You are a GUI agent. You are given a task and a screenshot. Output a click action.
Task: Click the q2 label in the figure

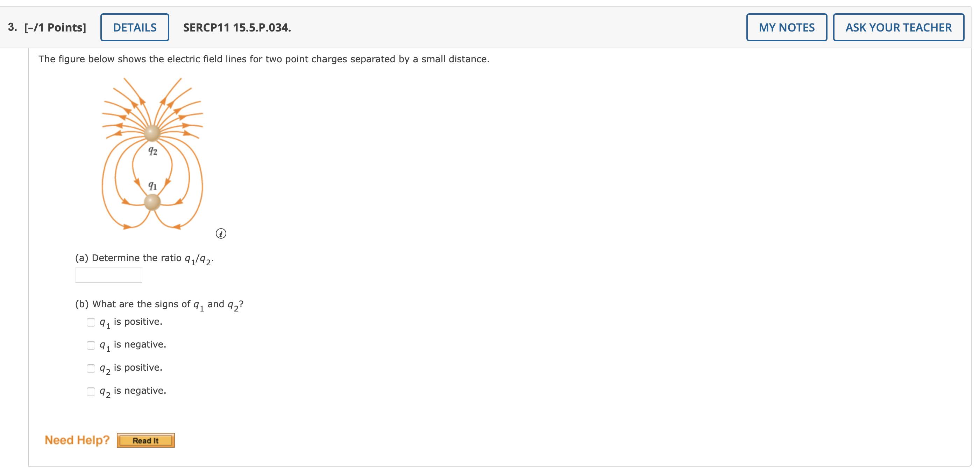click(152, 151)
